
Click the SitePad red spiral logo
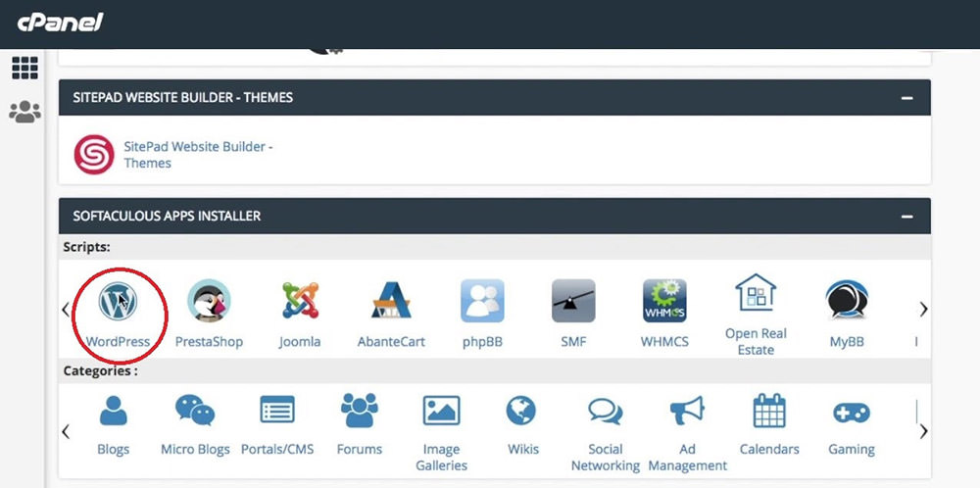click(94, 154)
